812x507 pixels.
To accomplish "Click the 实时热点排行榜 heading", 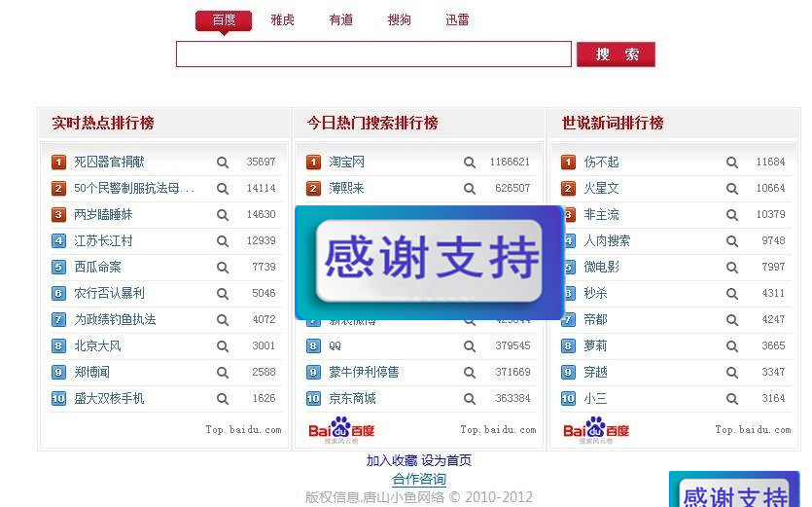I will pyautogui.click(x=103, y=123).
